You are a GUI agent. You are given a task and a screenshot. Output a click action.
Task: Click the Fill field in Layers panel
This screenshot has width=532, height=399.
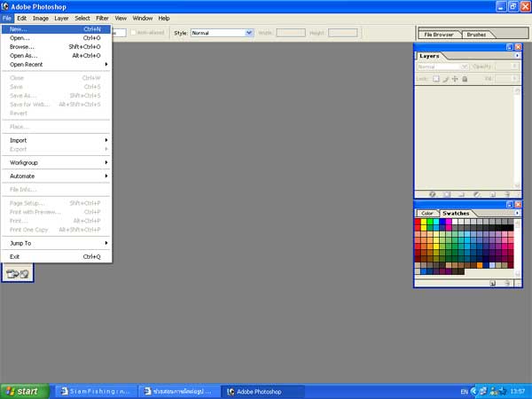[507, 79]
